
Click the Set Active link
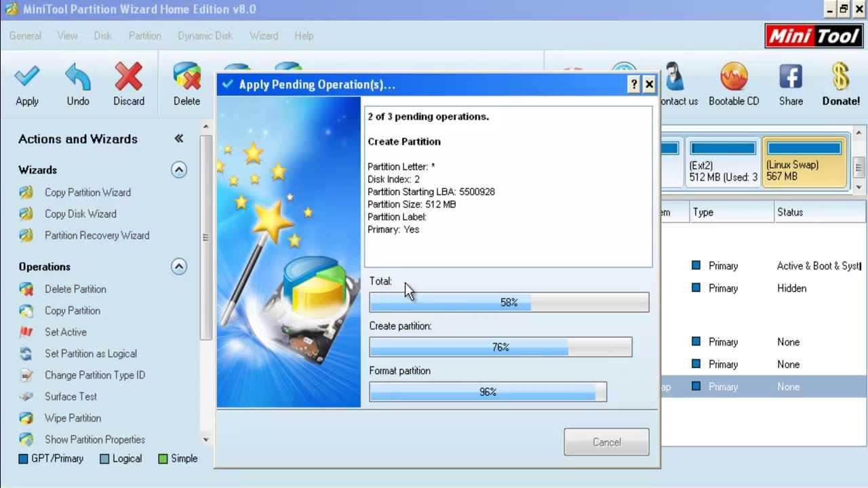pos(66,332)
